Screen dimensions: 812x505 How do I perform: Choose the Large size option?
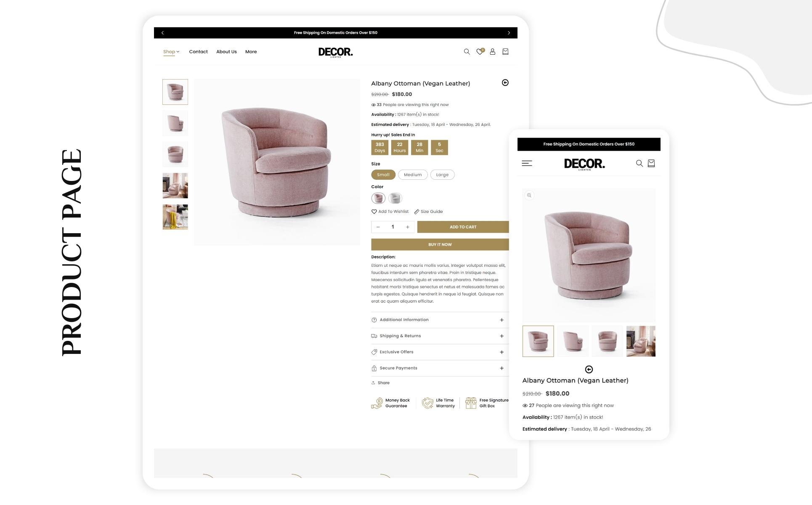coord(442,175)
